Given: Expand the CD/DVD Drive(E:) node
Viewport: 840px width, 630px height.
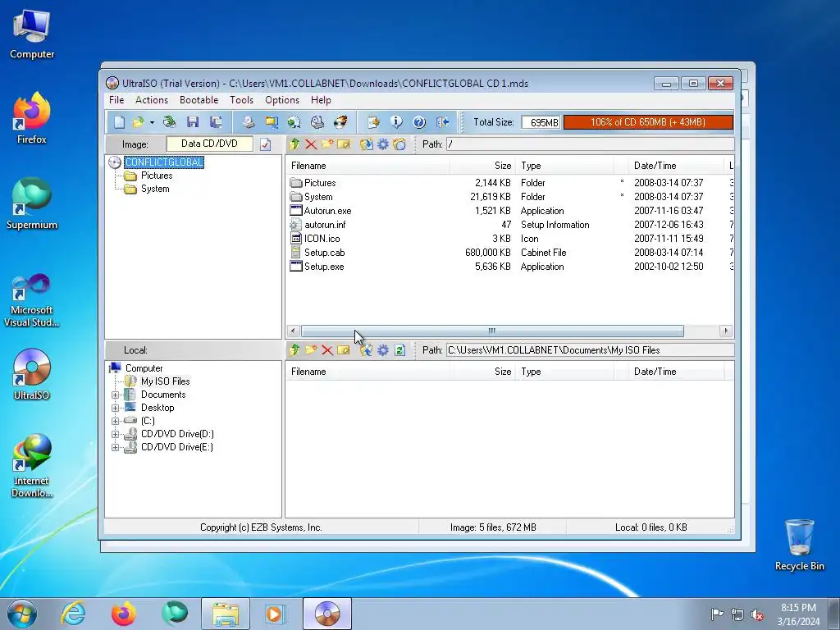Looking at the screenshot, I should [x=115, y=447].
